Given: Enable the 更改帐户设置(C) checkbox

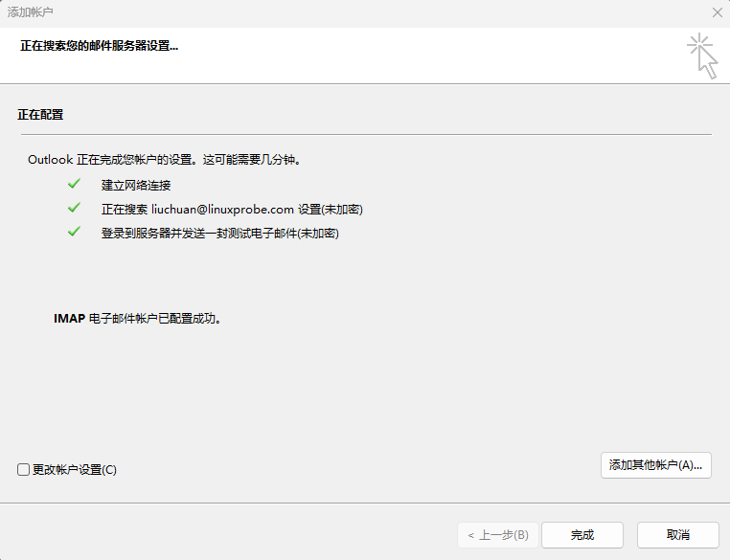Looking at the screenshot, I should [24, 469].
